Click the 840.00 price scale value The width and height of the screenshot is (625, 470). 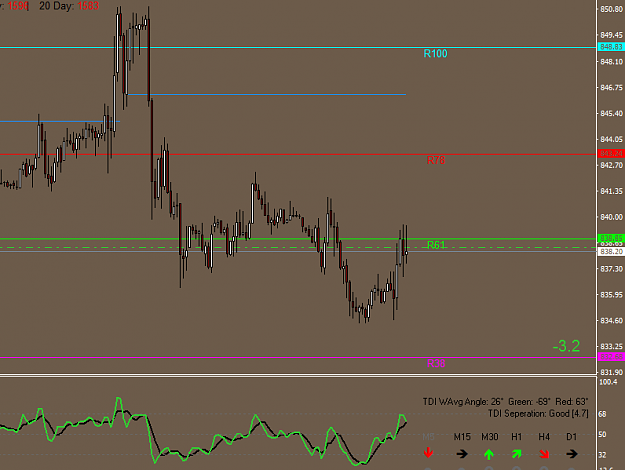(611, 217)
